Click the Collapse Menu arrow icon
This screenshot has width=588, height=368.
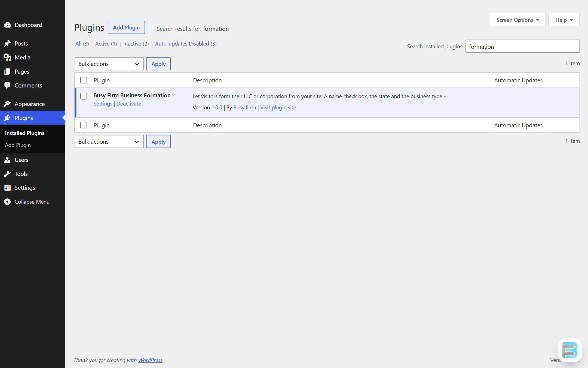7,202
